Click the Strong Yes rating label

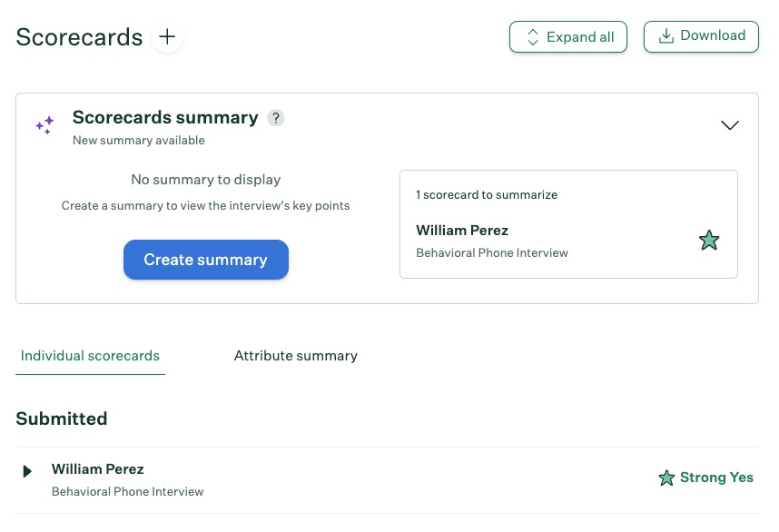tap(716, 478)
